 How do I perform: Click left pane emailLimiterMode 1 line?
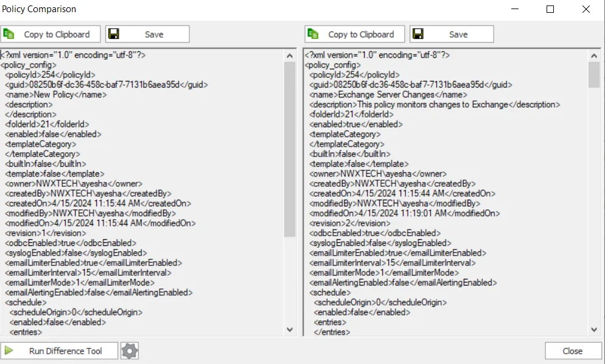click(80, 282)
